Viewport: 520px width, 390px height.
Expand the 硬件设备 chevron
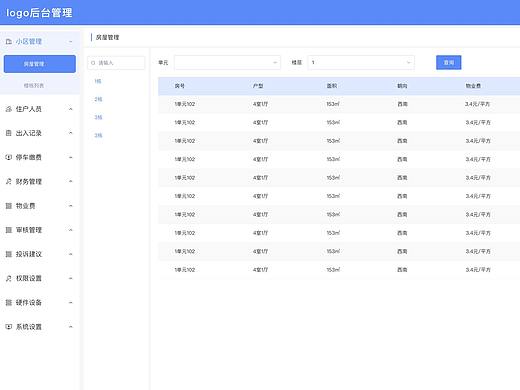71,302
